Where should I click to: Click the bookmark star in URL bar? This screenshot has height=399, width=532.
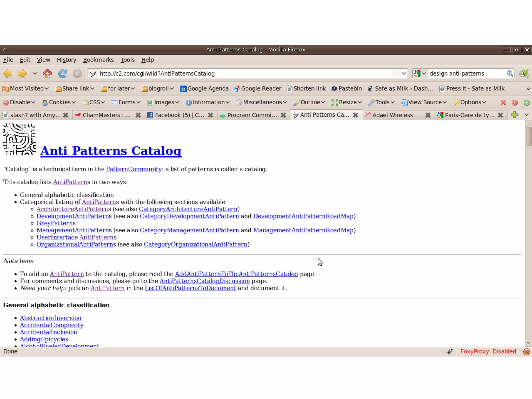(x=396, y=73)
